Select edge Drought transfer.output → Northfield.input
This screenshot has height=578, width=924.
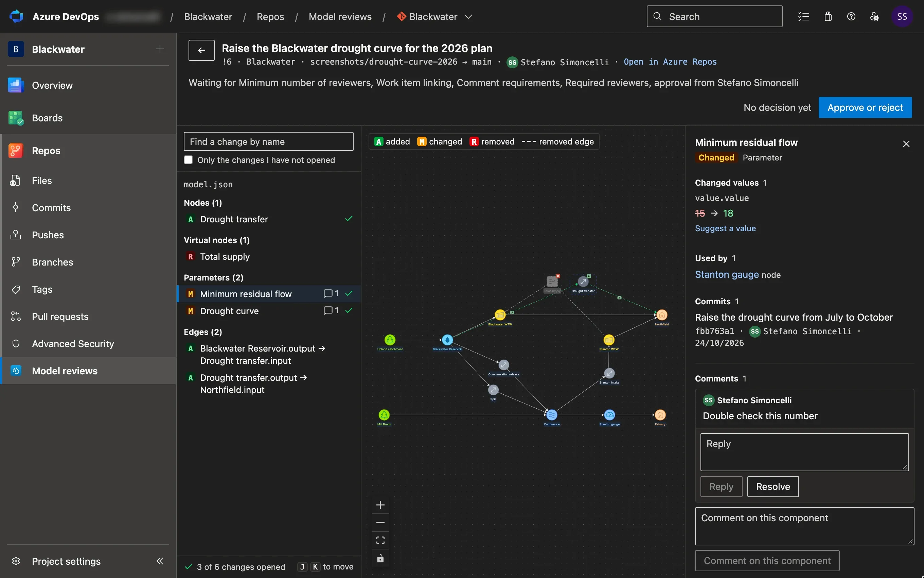(x=268, y=384)
